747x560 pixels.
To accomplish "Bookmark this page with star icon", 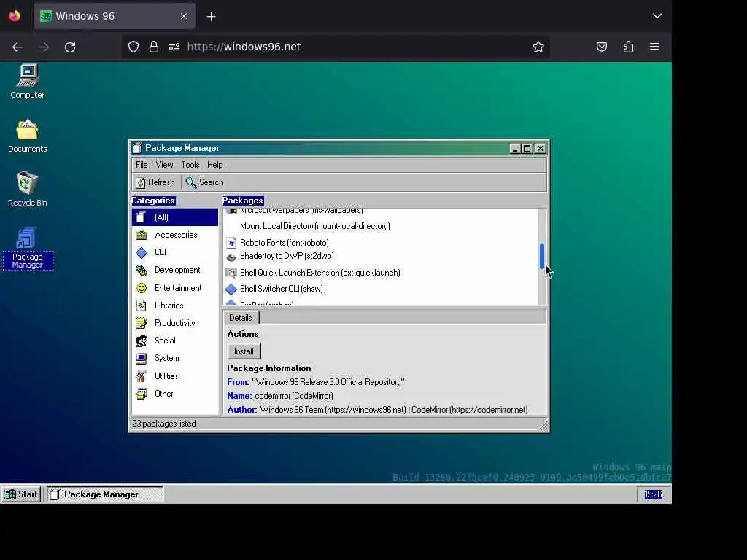I will coord(538,47).
